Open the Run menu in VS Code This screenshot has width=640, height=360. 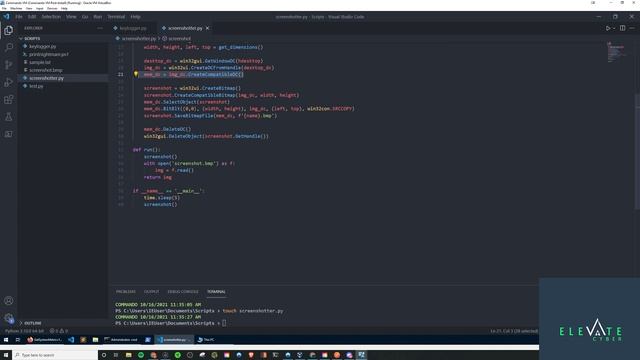pyautogui.click(x=98, y=17)
